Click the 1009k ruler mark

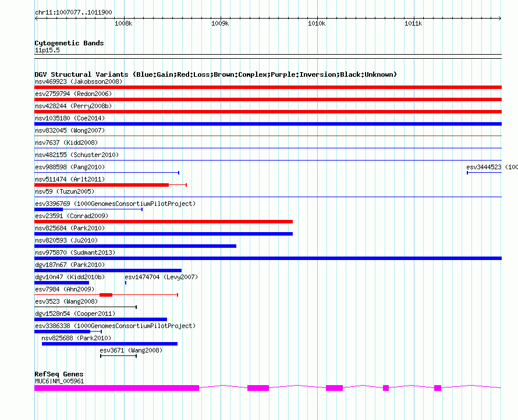(x=220, y=23)
